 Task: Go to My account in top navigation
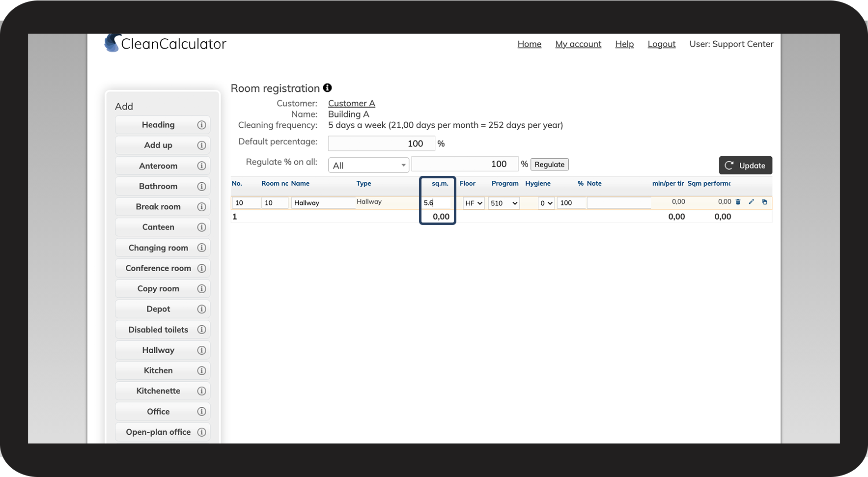coord(578,44)
